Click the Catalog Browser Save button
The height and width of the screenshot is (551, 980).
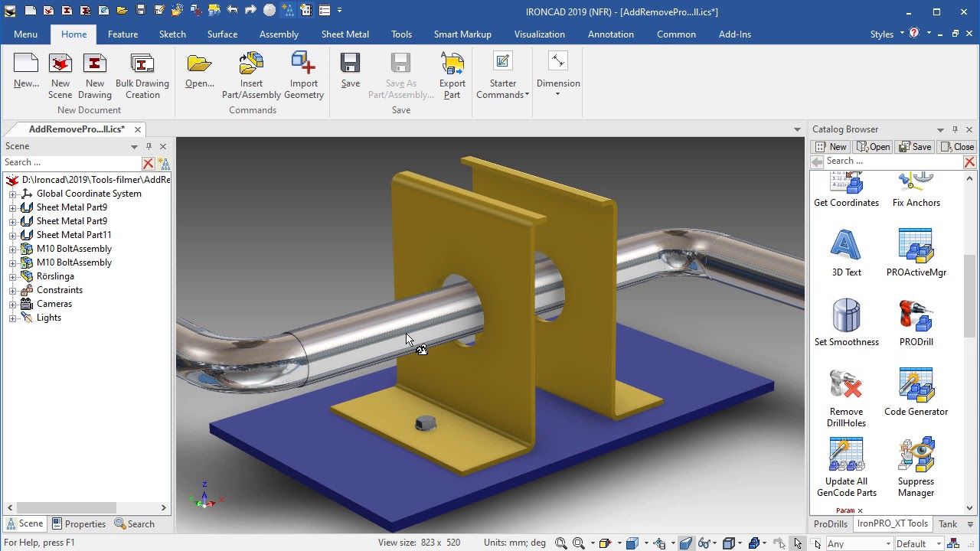pos(916,147)
